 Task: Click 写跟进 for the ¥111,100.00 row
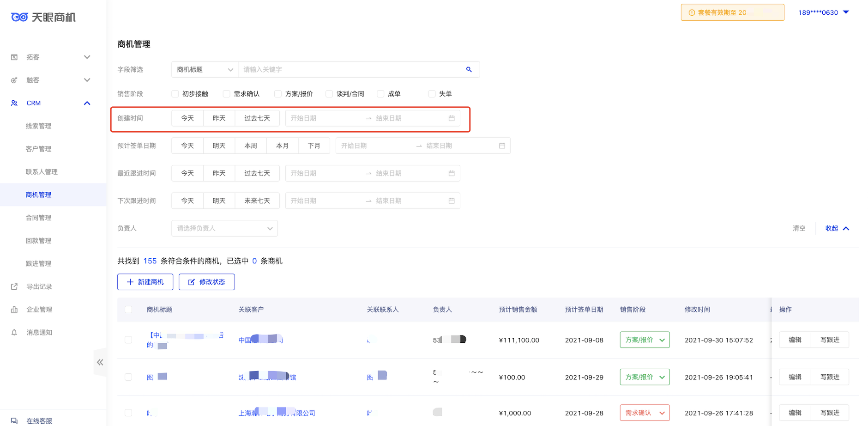(x=830, y=340)
